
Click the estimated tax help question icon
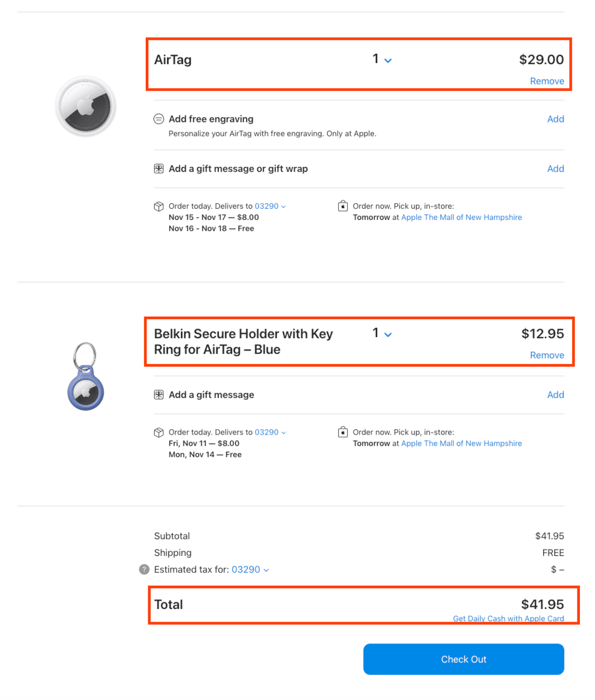(x=144, y=569)
